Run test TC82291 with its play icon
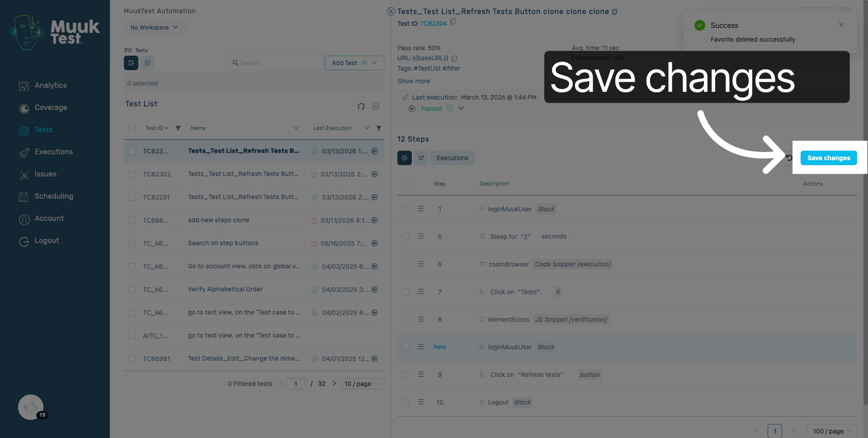The height and width of the screenshot is (438, 868). tap(374, 197)
